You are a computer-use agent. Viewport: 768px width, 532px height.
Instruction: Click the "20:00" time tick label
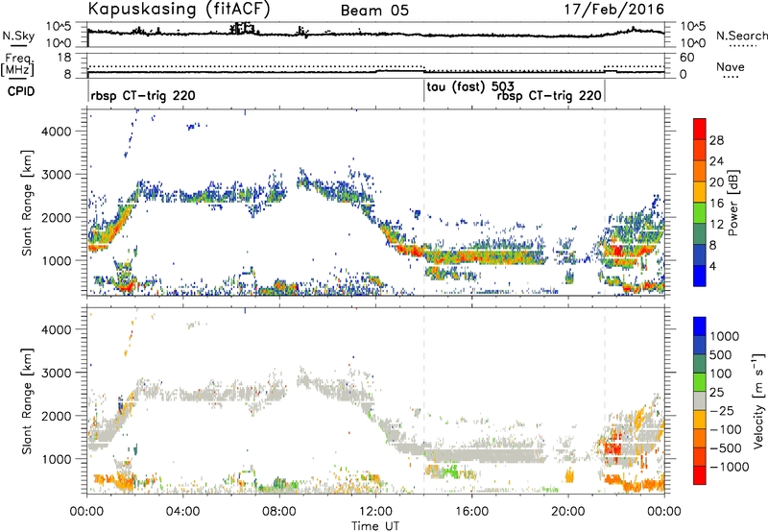(568, 512)
